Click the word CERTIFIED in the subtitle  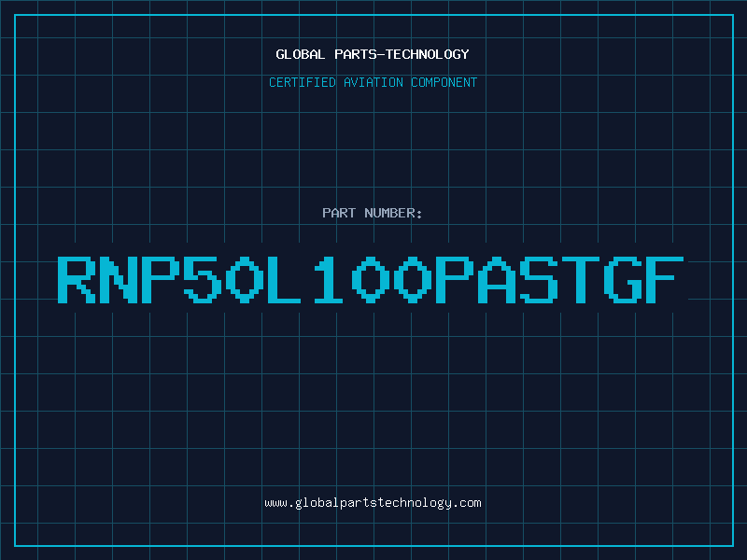point(303,82)
